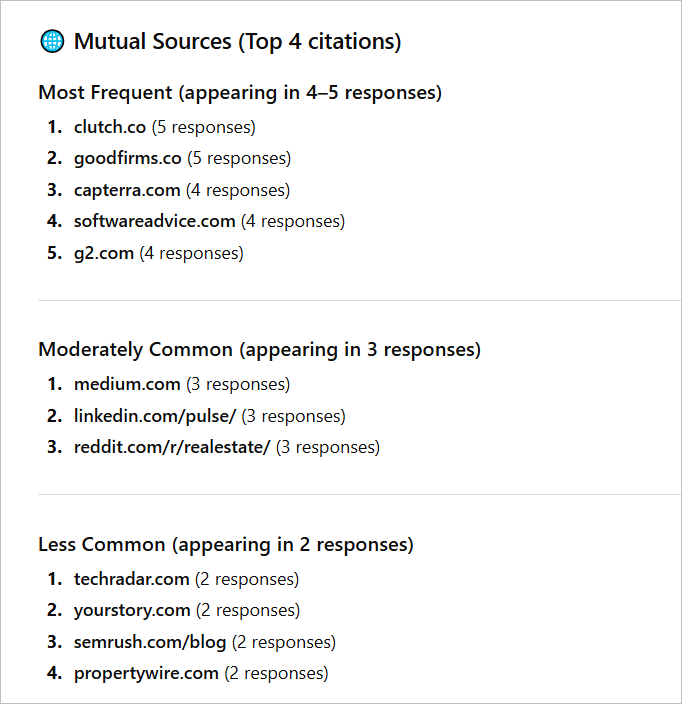The height and width of the screenshot is (704, 682).
Task: Click the Most Frequent section heading
Action: coord(240,93)
